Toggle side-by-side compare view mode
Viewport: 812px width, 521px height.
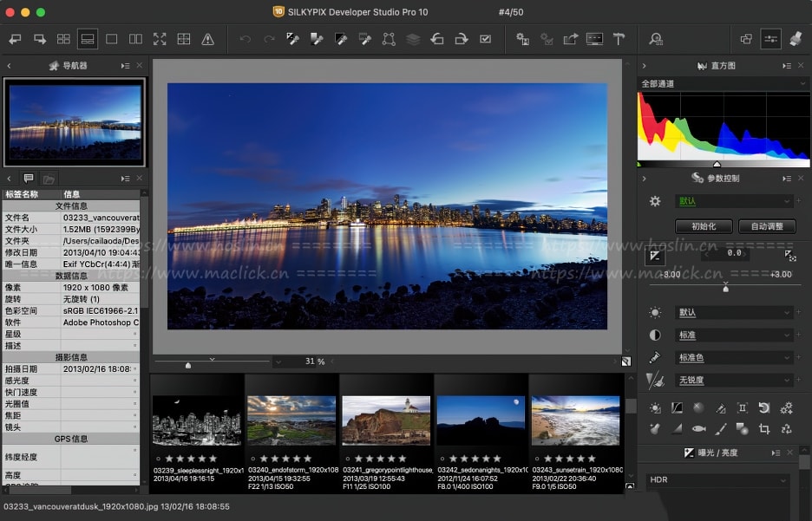coord(135,39)
